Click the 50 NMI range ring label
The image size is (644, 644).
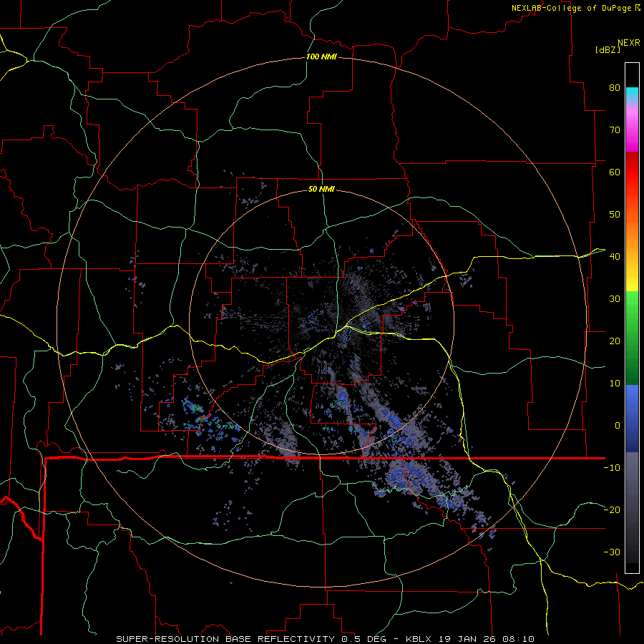[321, 189]
